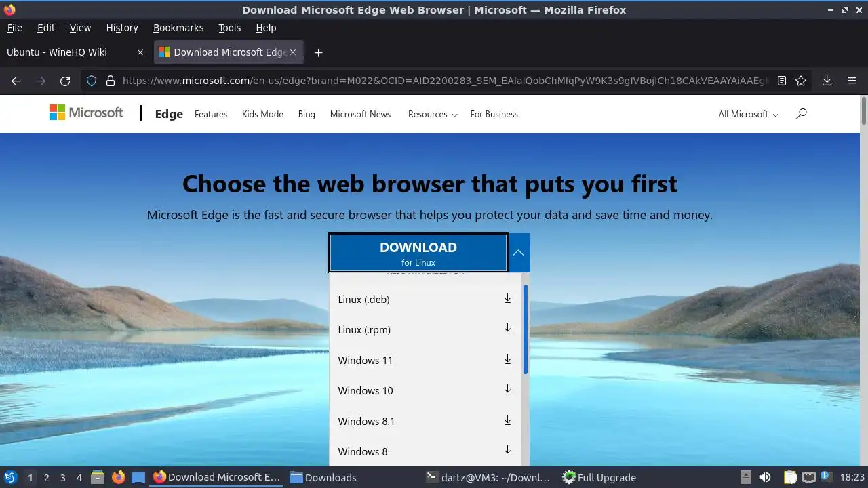Open the Features nav link
Viewport: 868px width, 488px height.
(x=211, y=114)
